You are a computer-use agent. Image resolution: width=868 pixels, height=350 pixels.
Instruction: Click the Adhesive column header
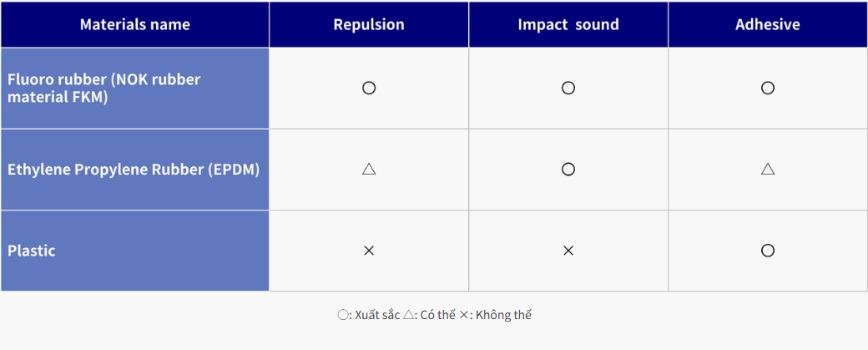768,25
